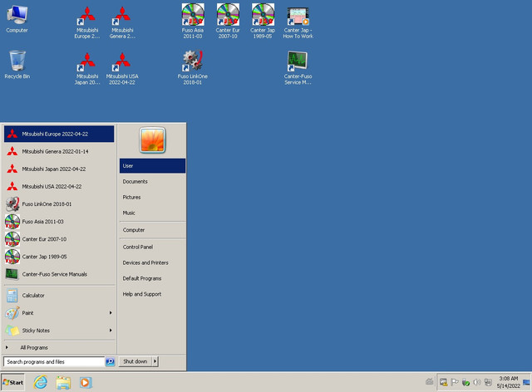The width and height of the screenshot is (532, 392).
Task: Open Devices and Printers
Action: [x=152, y=262]
